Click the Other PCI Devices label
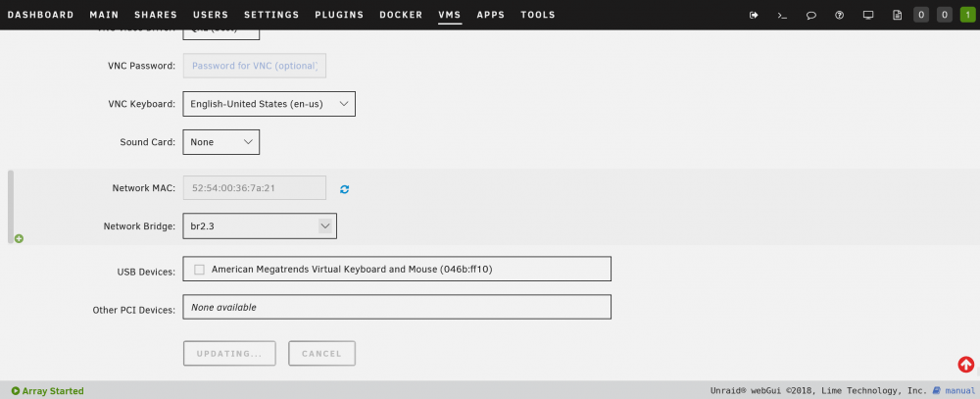The image size is (980, 399). 133,310
